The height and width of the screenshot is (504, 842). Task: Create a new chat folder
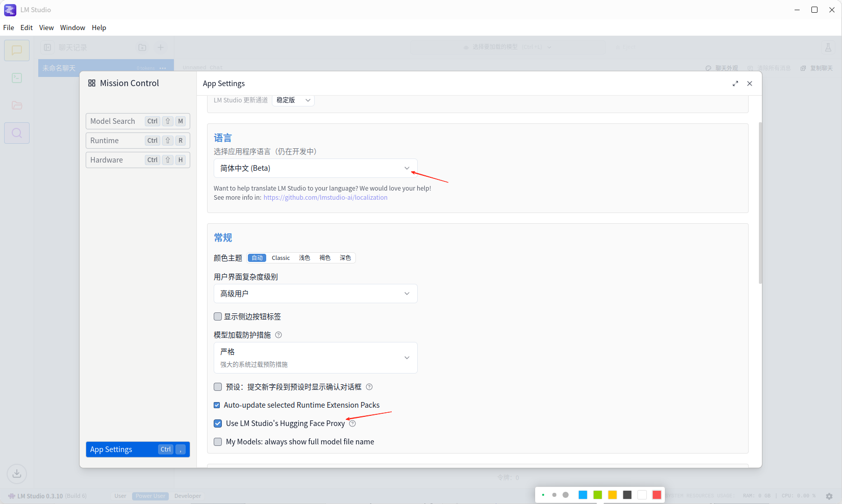point(142,47)
